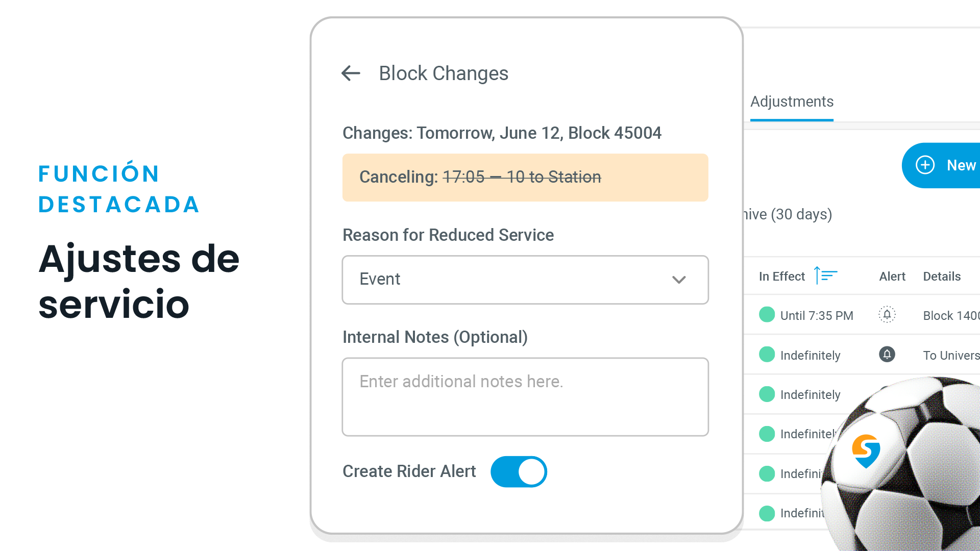The image size is (980, 551).
Task: Go back using the Block Changes arrow
Action: (351, 73)
